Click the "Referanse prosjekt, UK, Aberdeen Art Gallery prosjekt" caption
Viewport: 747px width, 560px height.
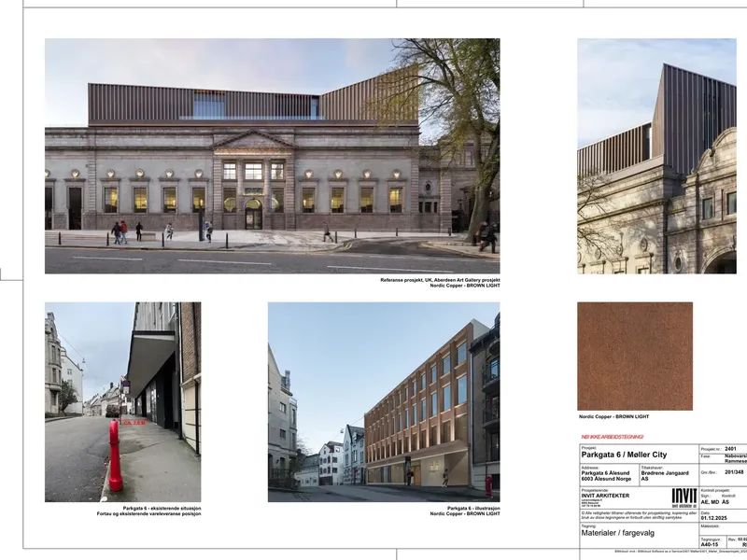point(440,280)
